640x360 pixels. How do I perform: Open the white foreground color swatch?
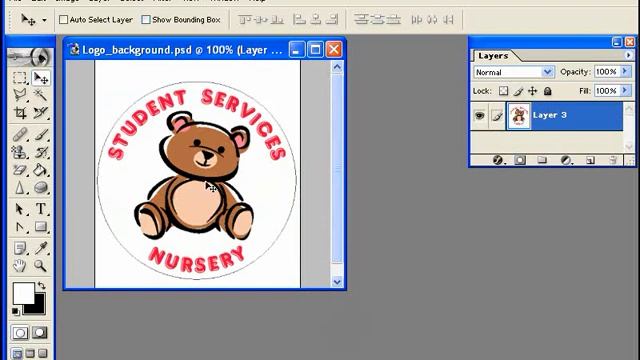[x=23, y=293]
